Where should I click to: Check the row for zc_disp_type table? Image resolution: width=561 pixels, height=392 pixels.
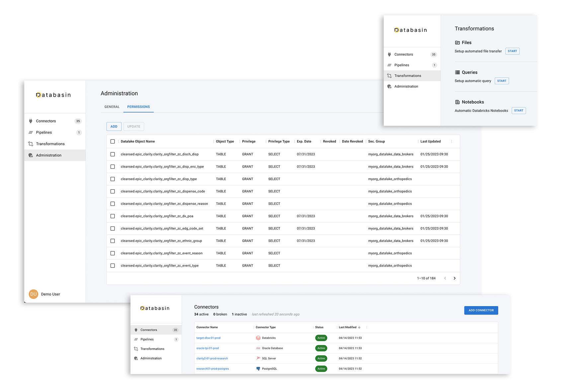point(113,179)
